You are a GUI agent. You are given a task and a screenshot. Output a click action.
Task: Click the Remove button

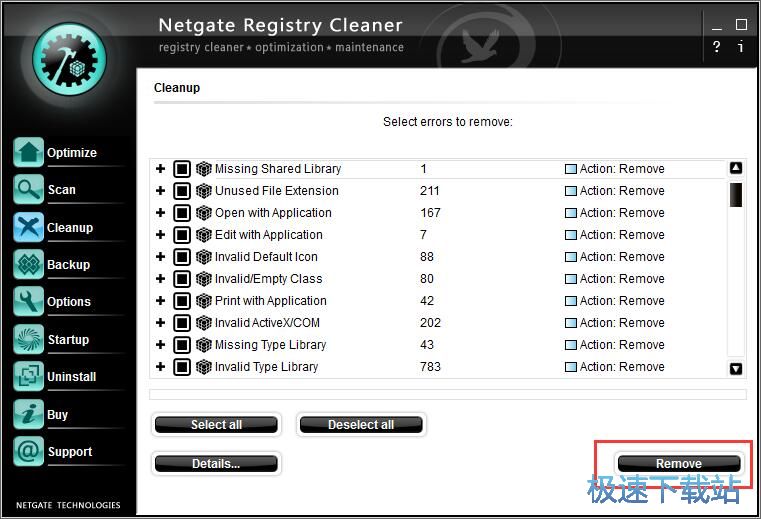[x=679, y=464]
